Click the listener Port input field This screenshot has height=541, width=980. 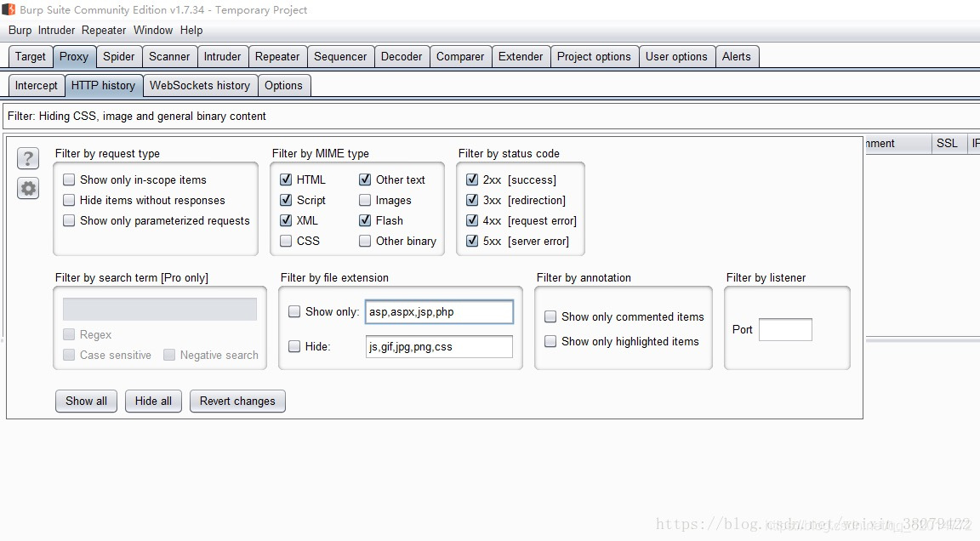786,330
